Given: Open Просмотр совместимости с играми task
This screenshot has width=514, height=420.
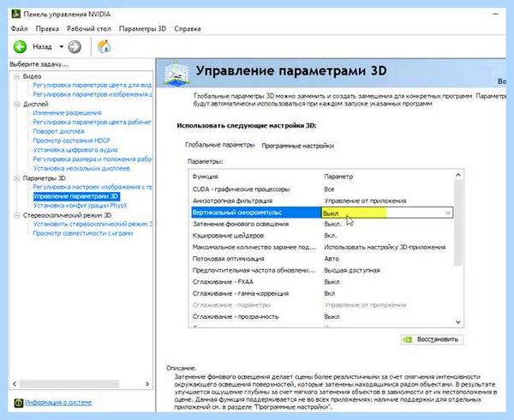Looking at the screenshot, I should [83, 233].
